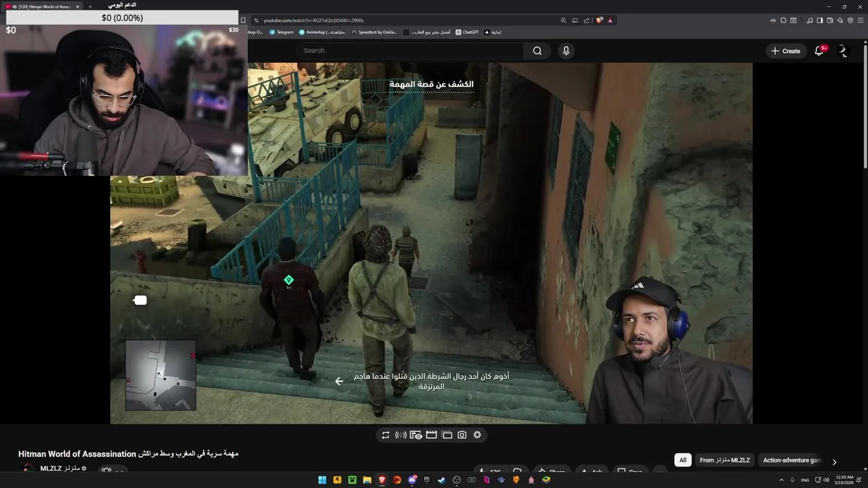Viewport: 868px width, 488px height.
Task: Focus the YouTube Search field
Action: (x=410, y=51)
